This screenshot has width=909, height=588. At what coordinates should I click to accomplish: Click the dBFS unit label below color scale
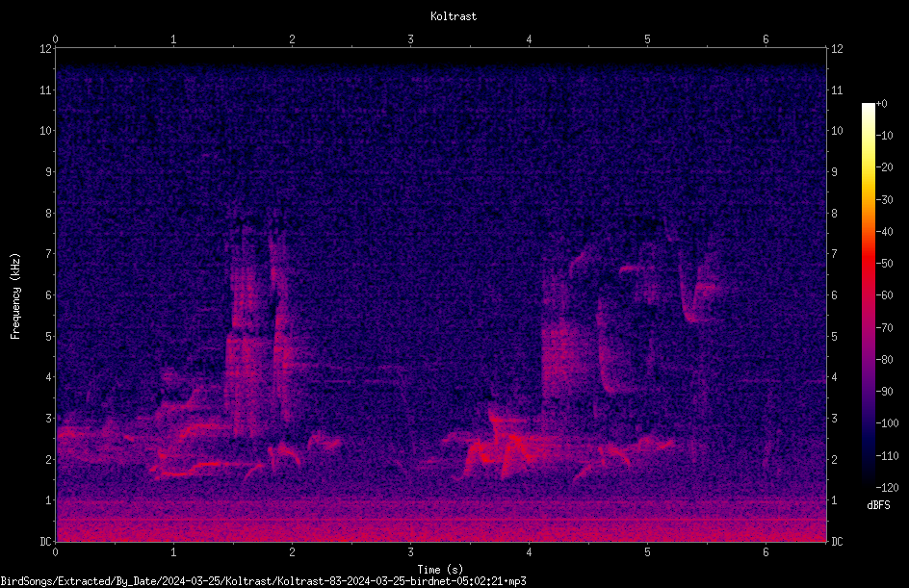click(x=878, y=505)
